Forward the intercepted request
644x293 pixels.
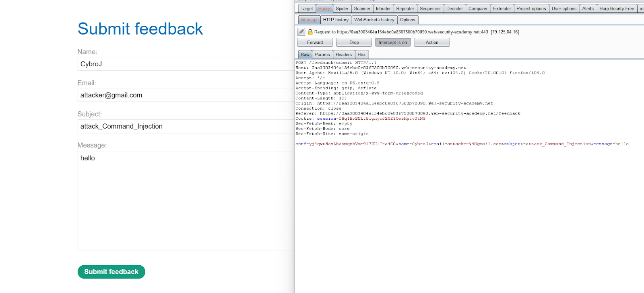315,43
